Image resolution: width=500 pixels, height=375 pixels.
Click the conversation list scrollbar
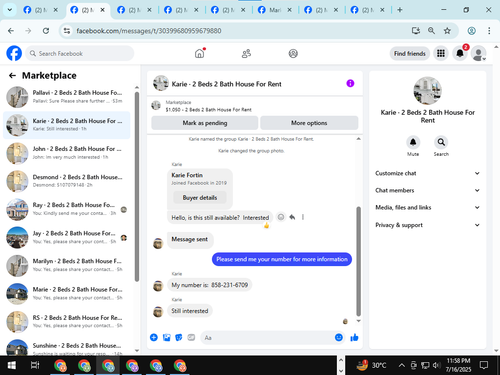[x=136, y=187]
